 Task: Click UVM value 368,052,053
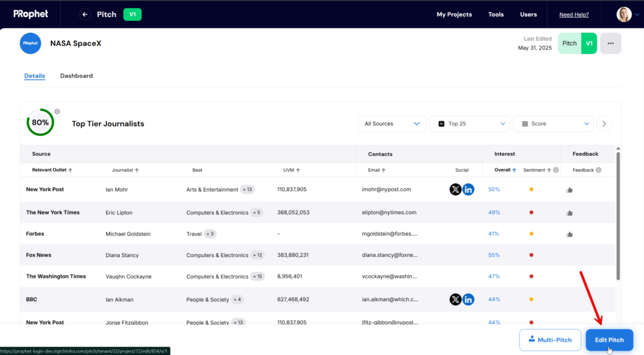[293, 212]
